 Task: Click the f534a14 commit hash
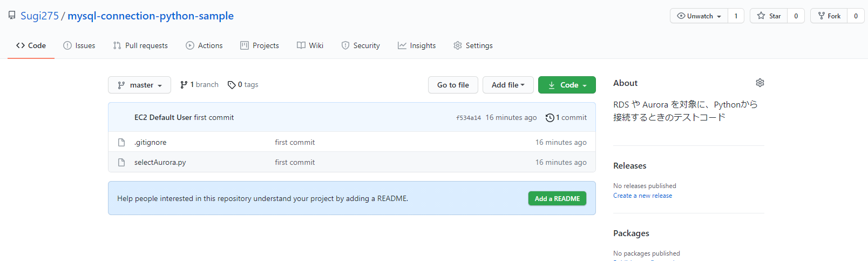point(468,118)
